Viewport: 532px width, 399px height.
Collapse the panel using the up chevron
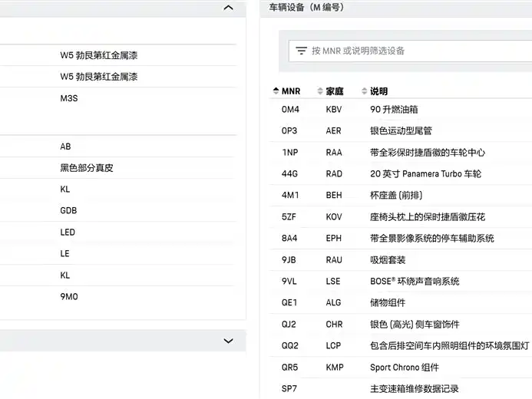pos(228,8)
